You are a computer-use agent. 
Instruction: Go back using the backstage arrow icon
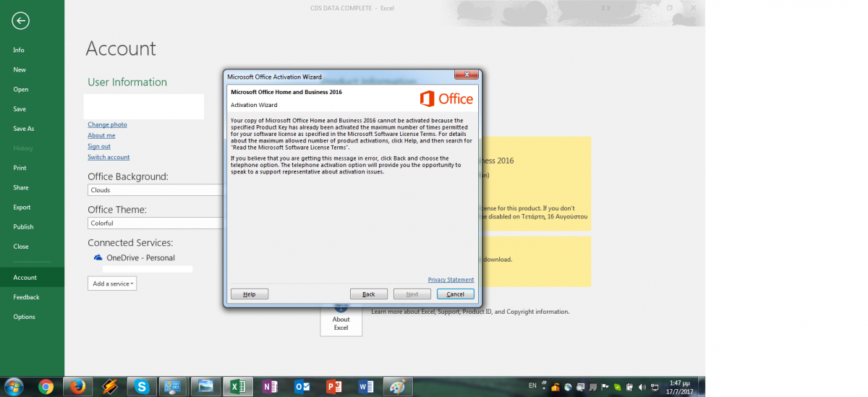pos(20,21)
